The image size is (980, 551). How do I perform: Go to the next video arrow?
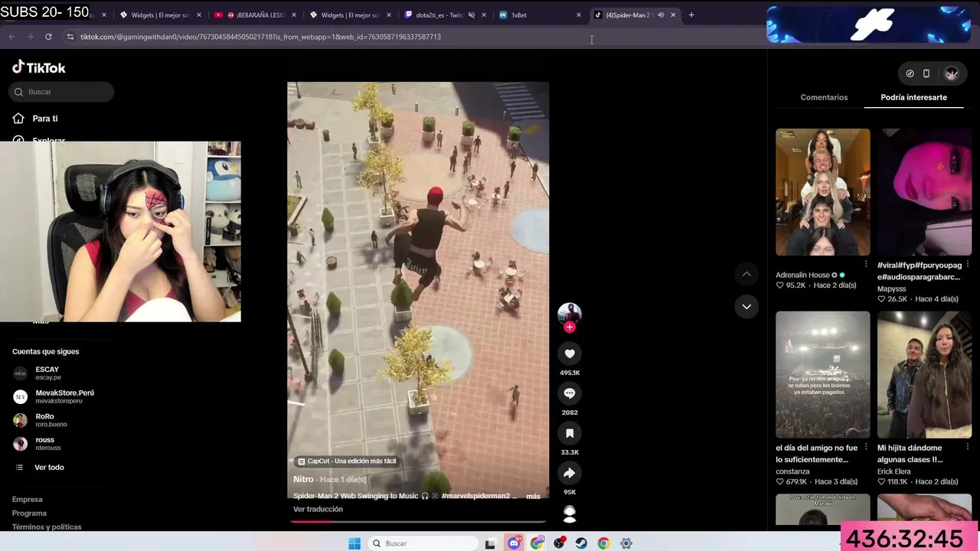coord(746,307)
